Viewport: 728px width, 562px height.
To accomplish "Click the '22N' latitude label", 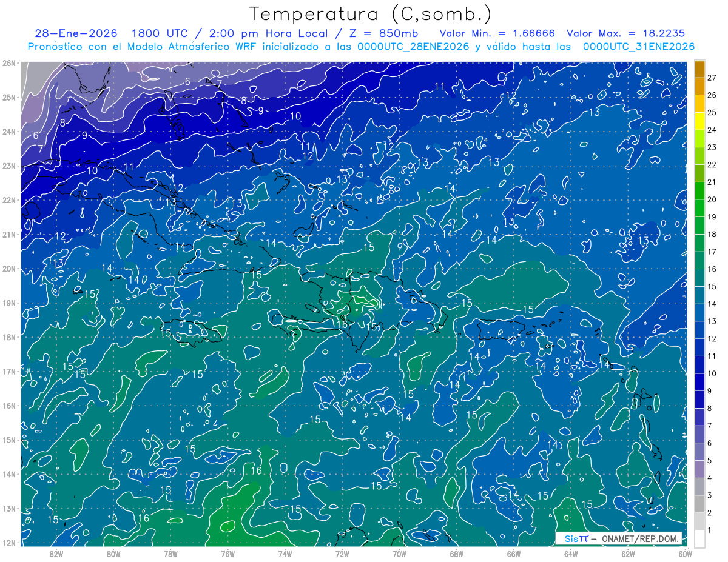I will tap(8, 200).
